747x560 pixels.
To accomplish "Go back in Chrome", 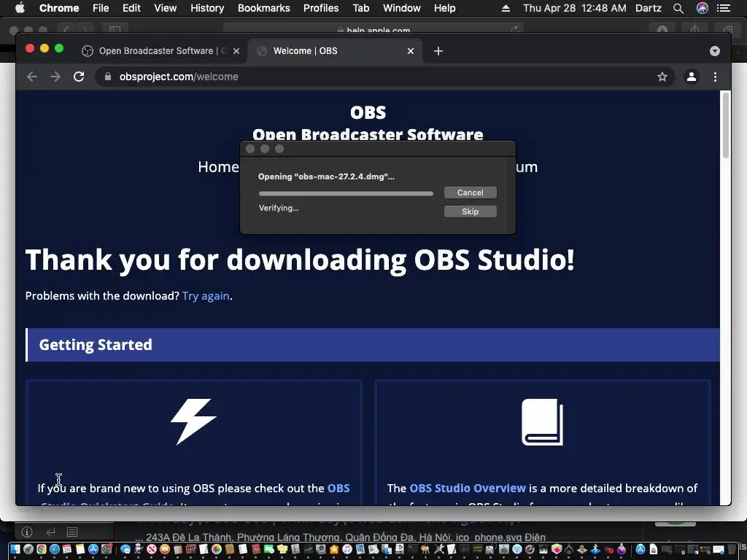I will [32, 77].
